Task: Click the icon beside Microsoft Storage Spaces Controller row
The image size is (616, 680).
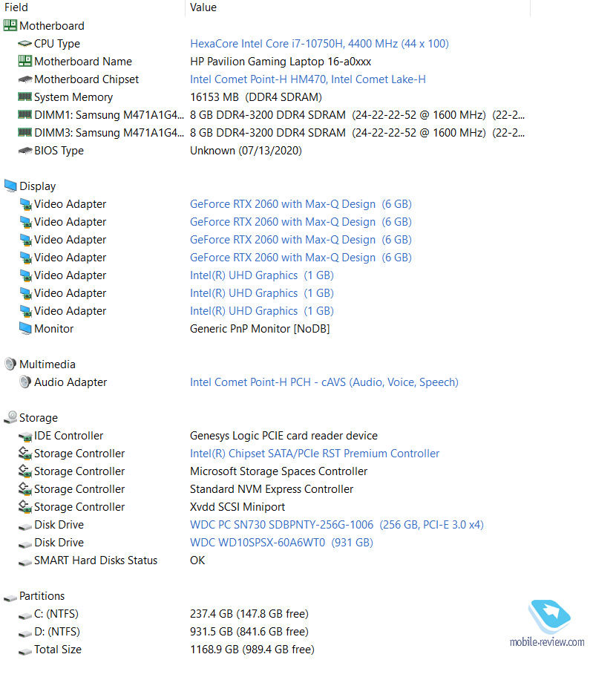Action: coord(25,471)
